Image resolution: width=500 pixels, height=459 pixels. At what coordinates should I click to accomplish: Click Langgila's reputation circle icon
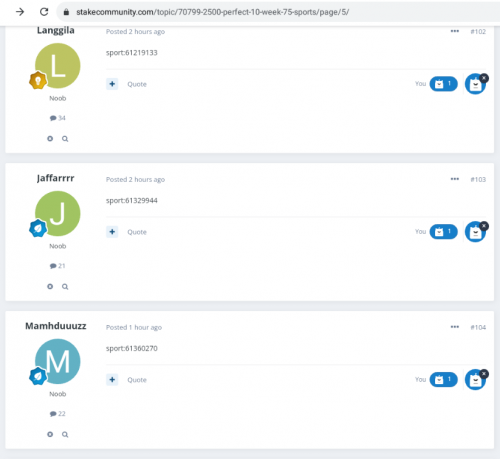(x=50, y=139)
